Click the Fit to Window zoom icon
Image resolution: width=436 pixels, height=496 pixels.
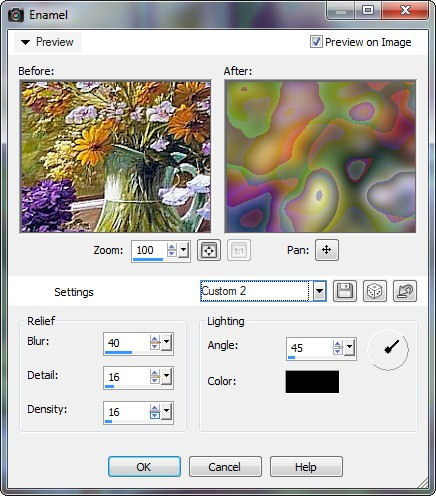pos(209,250)
